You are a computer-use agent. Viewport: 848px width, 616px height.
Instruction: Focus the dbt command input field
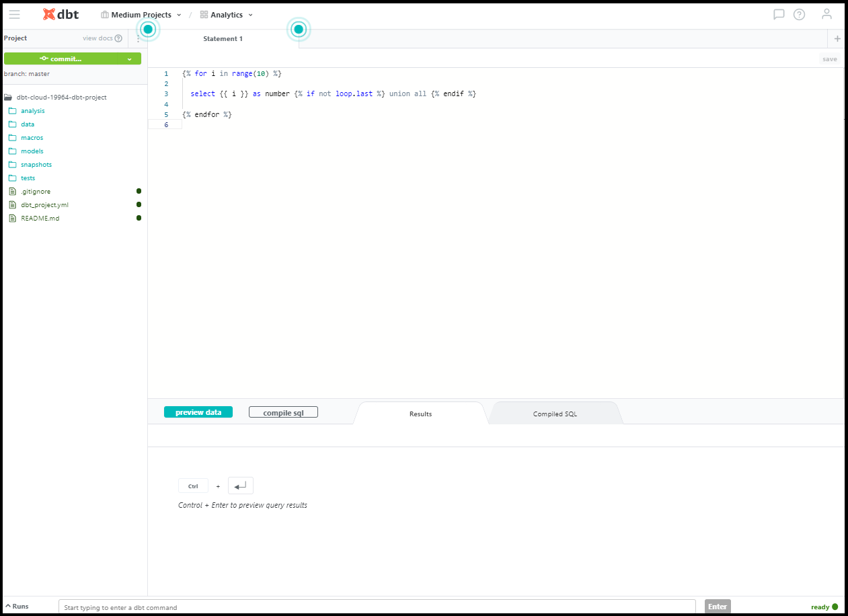(x=377, y=607)
